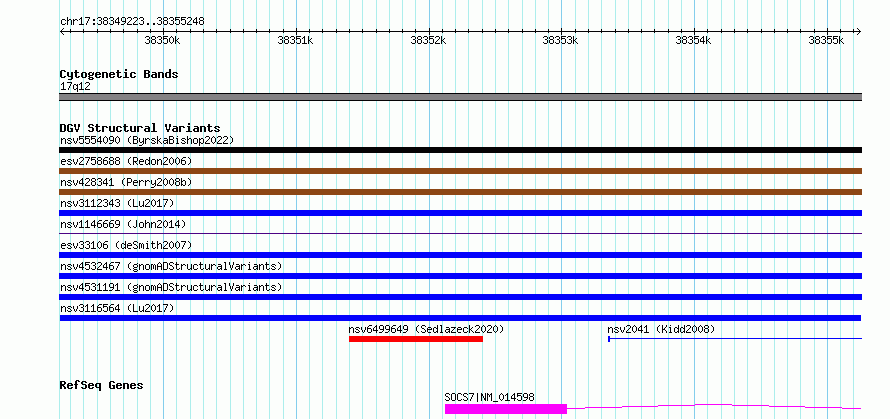
Task: Select the magenta SOCS7 exon block
Action: 506,409
